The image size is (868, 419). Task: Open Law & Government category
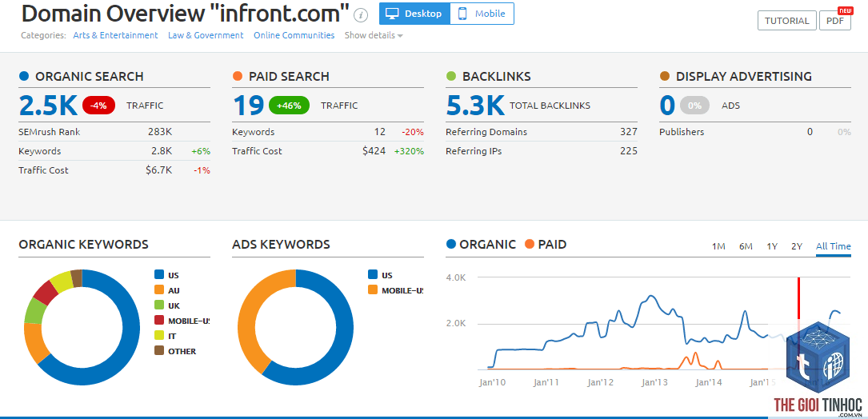pos(206,35)
